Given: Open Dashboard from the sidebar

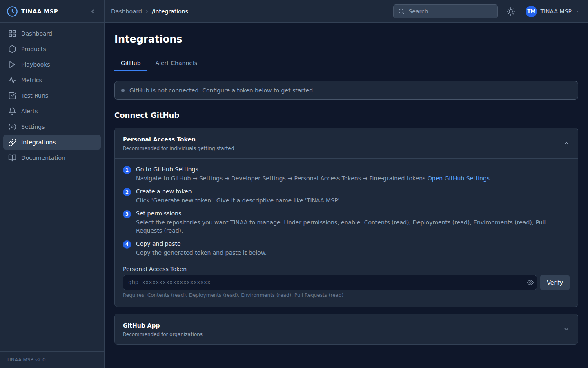Looking at the screenshot, I should click(52, 34).
